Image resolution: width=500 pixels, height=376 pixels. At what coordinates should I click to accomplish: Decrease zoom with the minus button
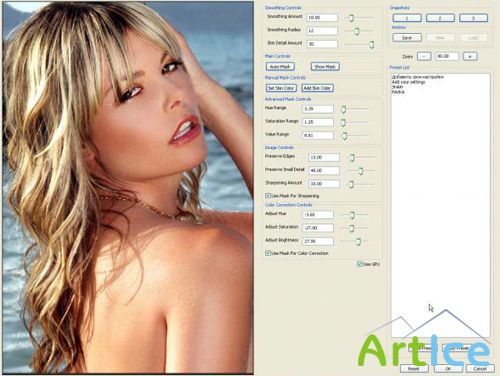[x=424, y=56]
